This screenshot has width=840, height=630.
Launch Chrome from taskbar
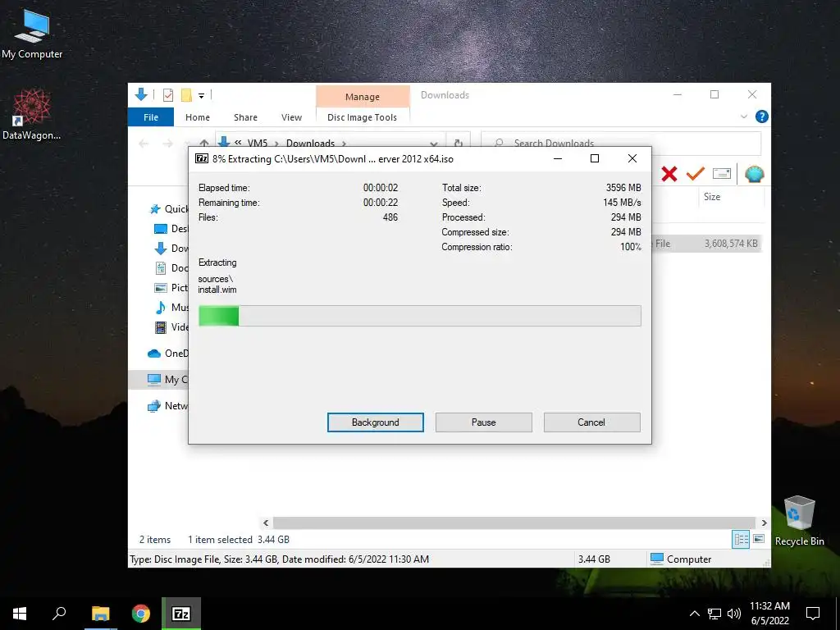(x=141, y=614)
